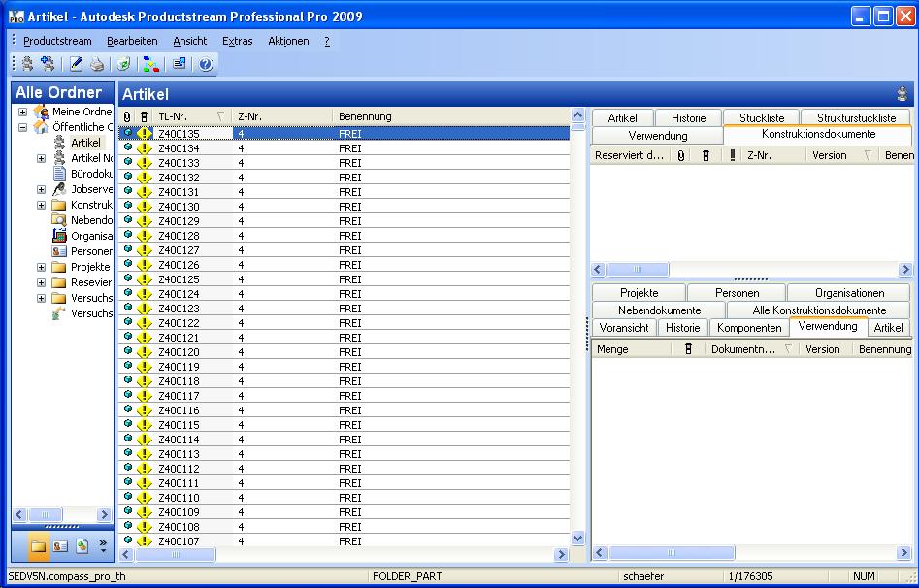Select the green document icon in navigation bar

(x=82, y=546)
